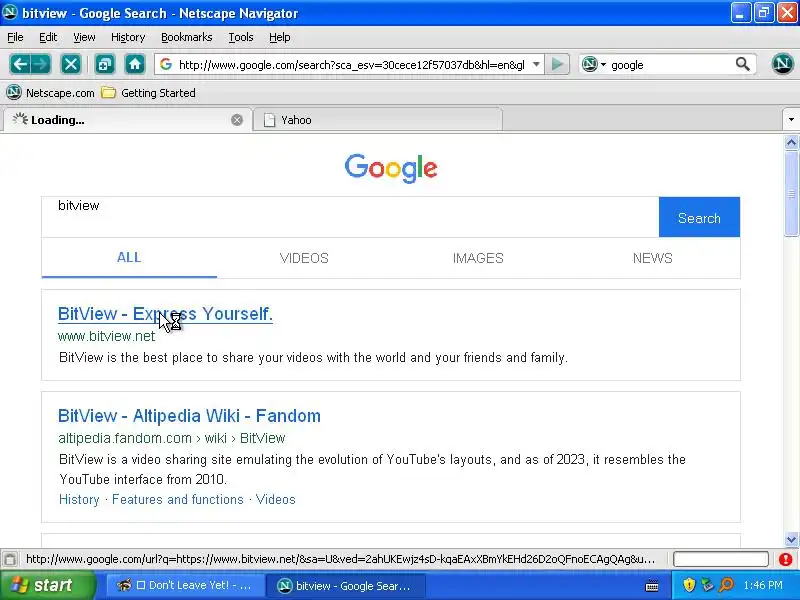Close the Loading tab with its X
Image resolution: width=800 pixels, height=600 pixels.
[x=237, y=120]
